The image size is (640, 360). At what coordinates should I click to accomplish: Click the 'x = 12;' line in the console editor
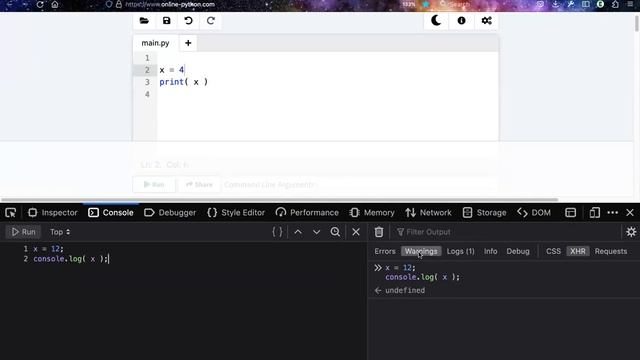[49, 249]
